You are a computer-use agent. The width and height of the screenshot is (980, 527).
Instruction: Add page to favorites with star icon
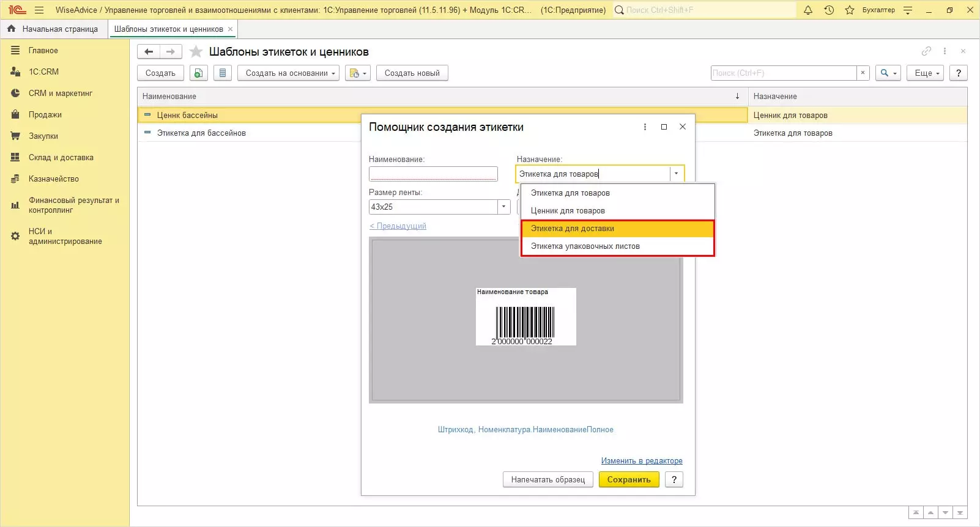click(196, 52)
